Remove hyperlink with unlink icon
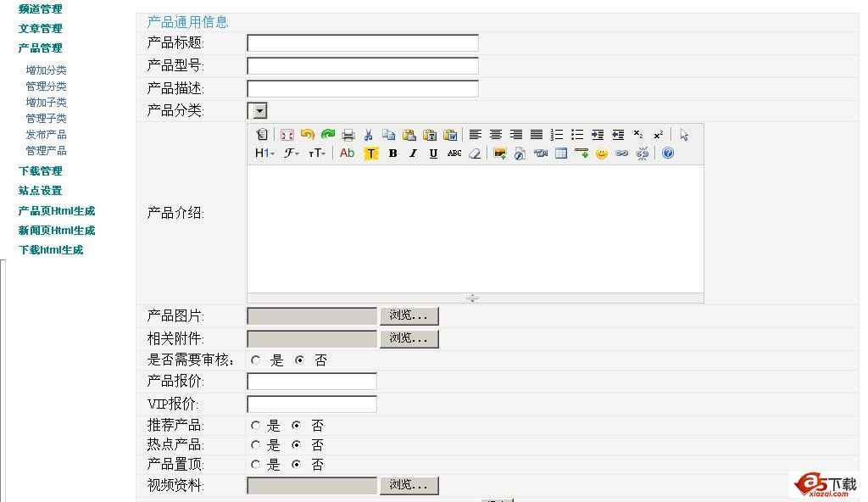868x502 pixels. click(643, 153)
